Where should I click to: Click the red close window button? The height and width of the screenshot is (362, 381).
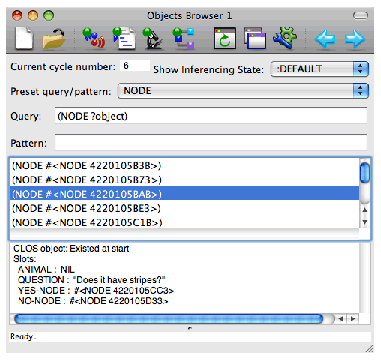pos(17,15)
